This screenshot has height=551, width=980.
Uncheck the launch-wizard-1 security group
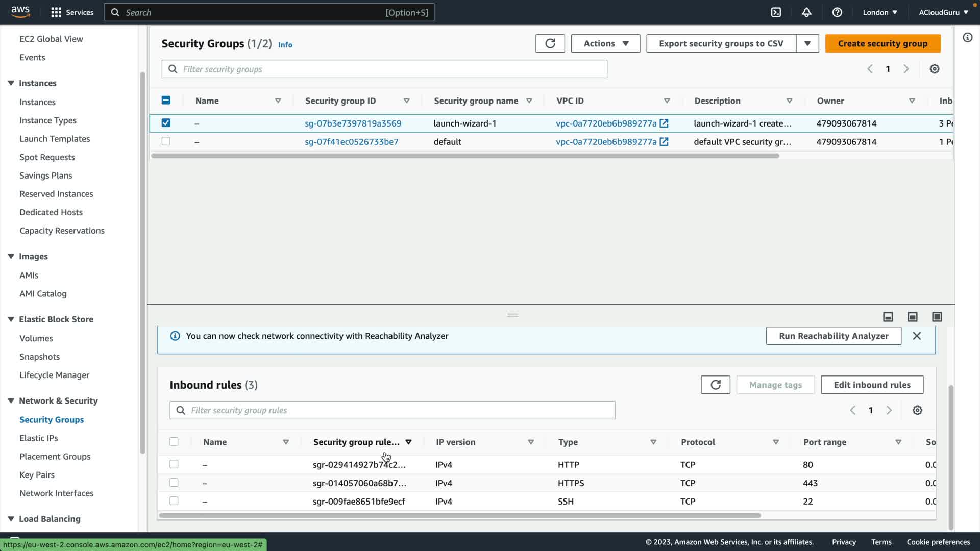(166, 123)
